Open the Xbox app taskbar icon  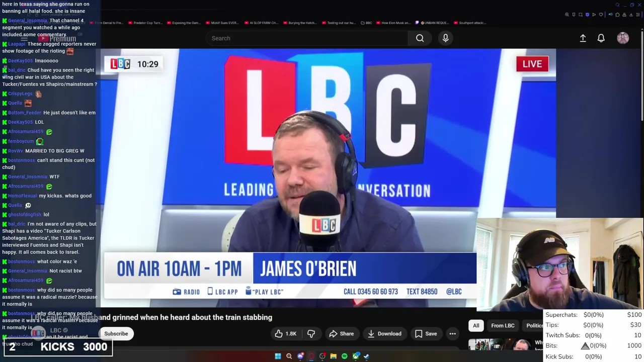(x=356, y=356)
